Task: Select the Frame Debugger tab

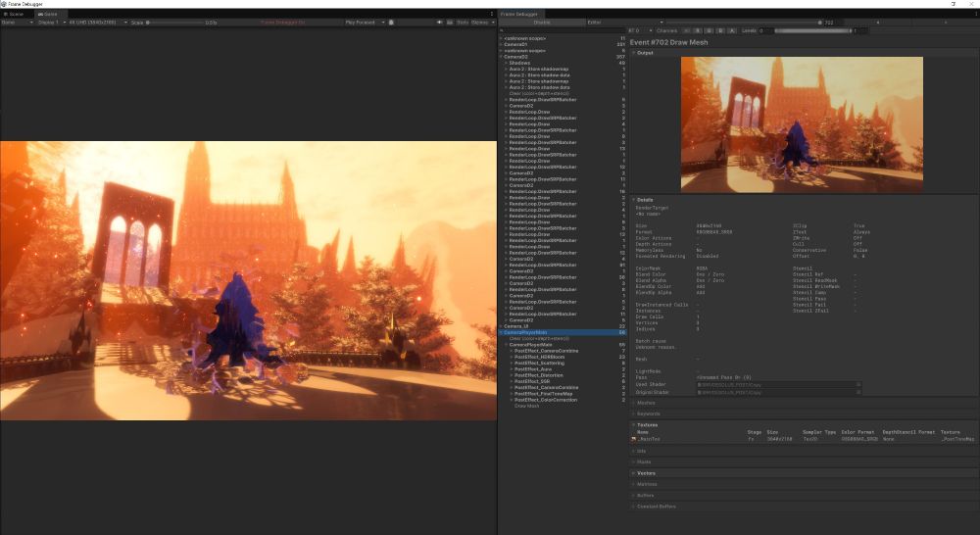Action: click(519, 15)
